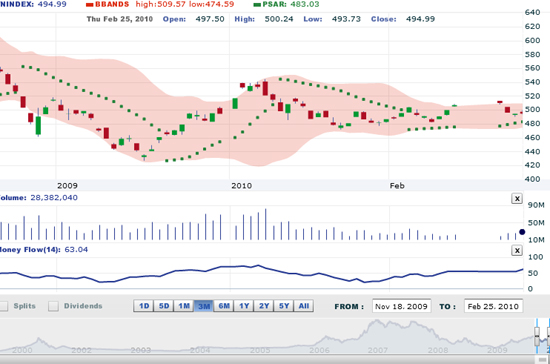
Task: Click the date Thu Feb 25, 2010
Action: tap(120, 19)
